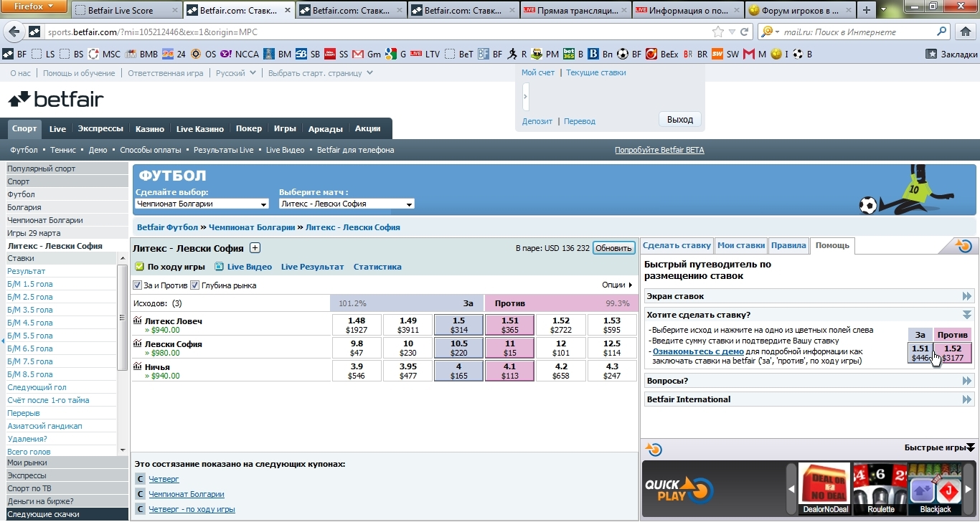Open the Roulette game thumbnail

(x=880, y=489)
